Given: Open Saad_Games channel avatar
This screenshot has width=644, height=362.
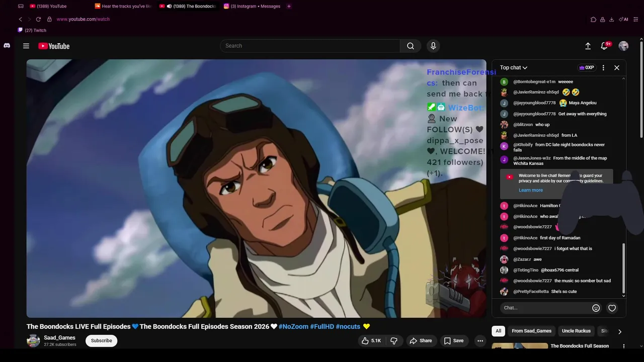Looking at the screenshot, I should click(x=33, y=341).
